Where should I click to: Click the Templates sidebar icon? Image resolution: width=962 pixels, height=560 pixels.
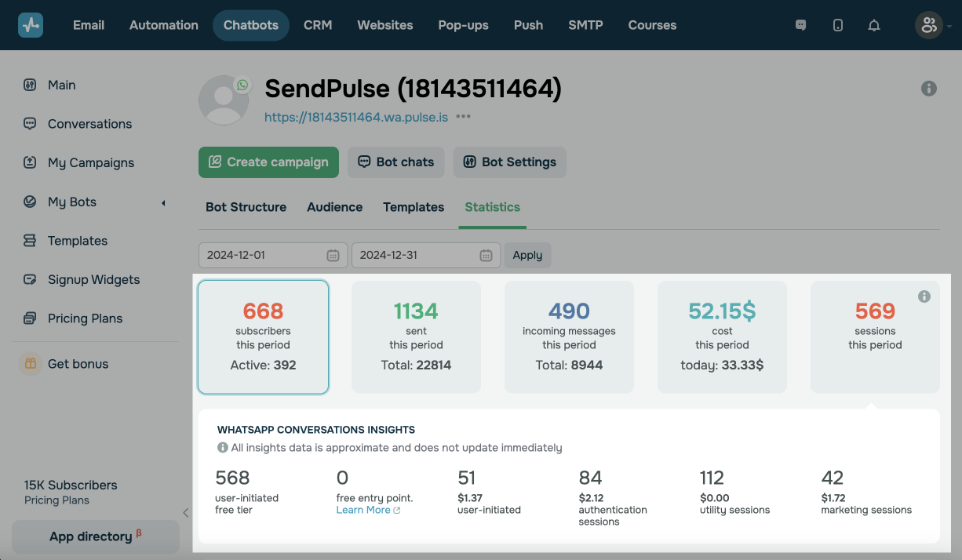tap(30, 241)
